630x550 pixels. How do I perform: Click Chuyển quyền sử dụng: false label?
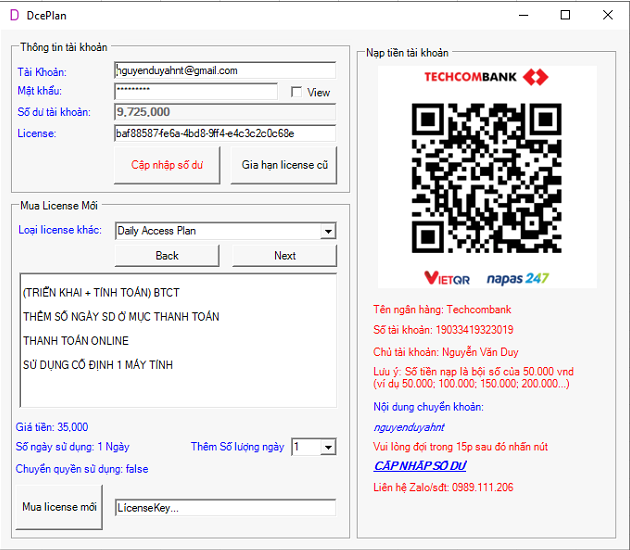coord(82,469)
